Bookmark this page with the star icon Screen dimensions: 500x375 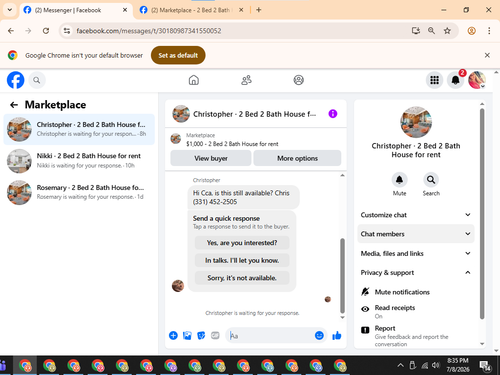pyautogui.click(x=447, y=31)
